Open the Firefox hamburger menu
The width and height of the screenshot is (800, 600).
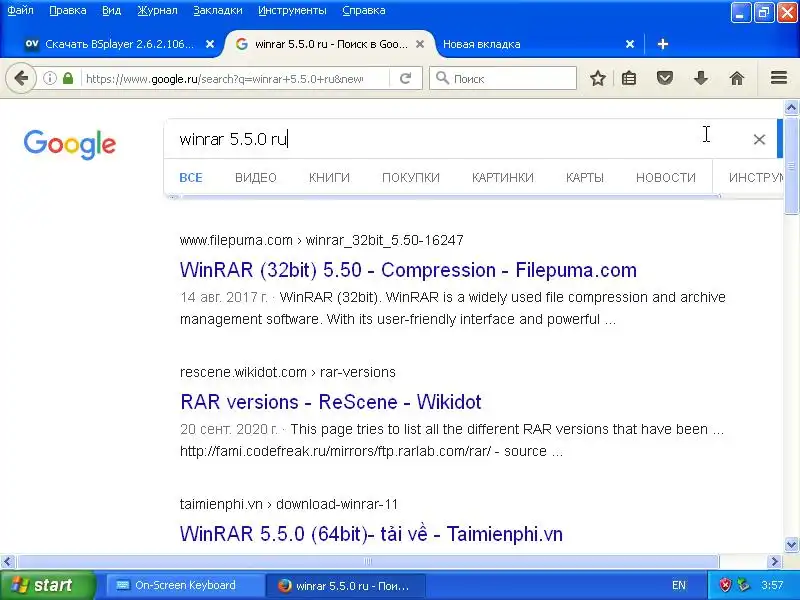coord(779,78)
